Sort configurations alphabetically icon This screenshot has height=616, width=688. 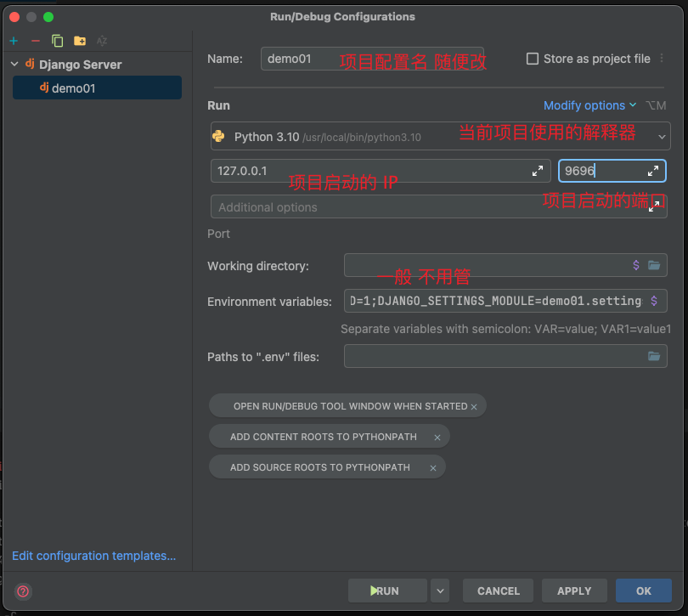(x=102, y=41)
